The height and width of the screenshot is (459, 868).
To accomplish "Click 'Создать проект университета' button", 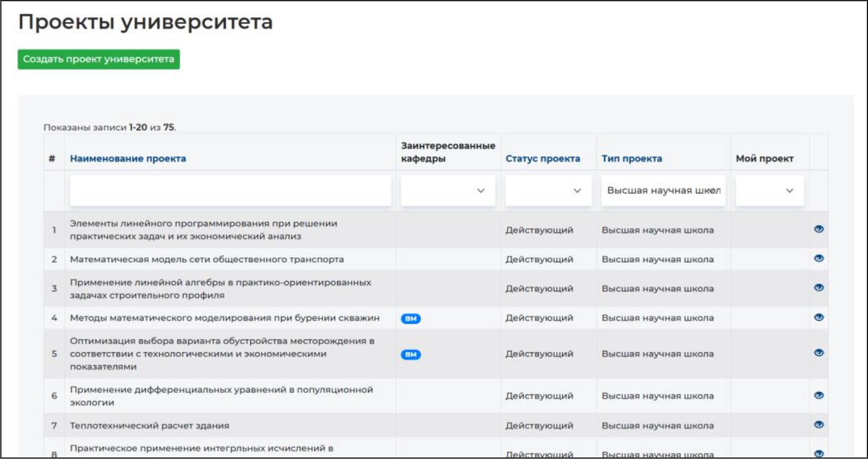I will point(99,59).
